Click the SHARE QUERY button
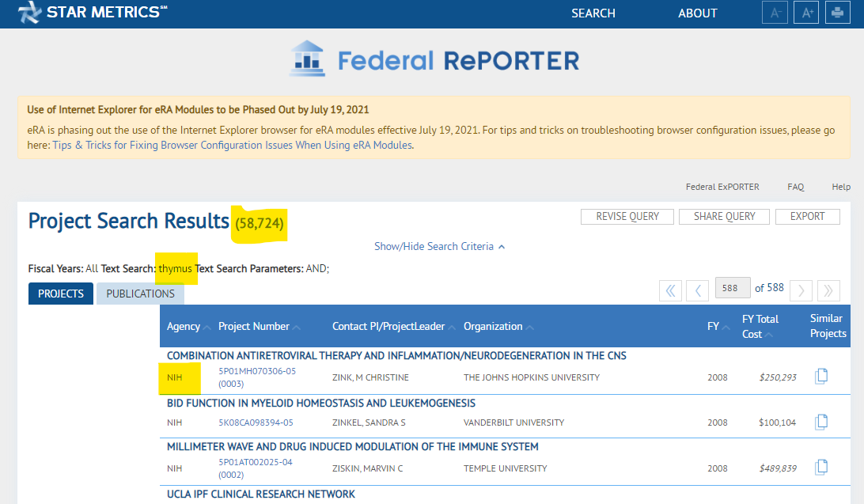The height and width of the screenshot is (504, 864). [x=724, y=217]
